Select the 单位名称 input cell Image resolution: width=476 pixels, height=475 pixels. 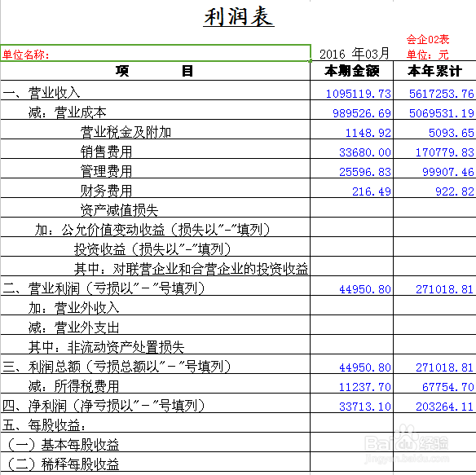[156, 53]
